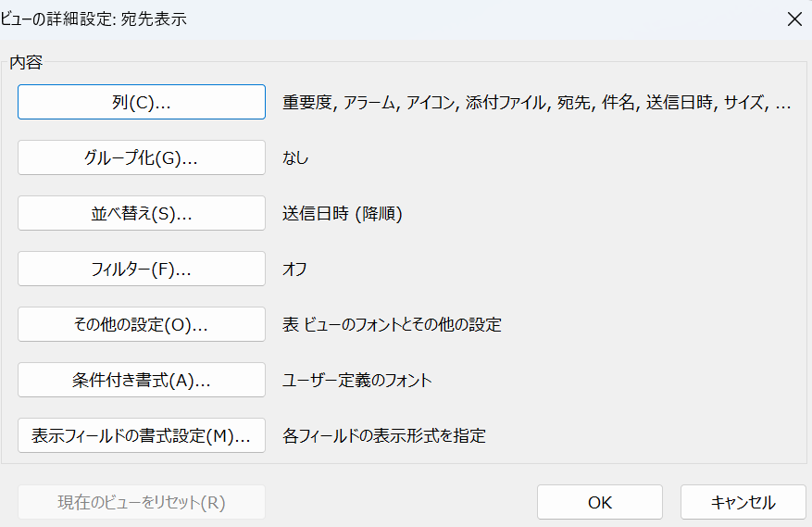812x527 pixels.
Task: Click the なし grouping status text
Action: (295, 157)
